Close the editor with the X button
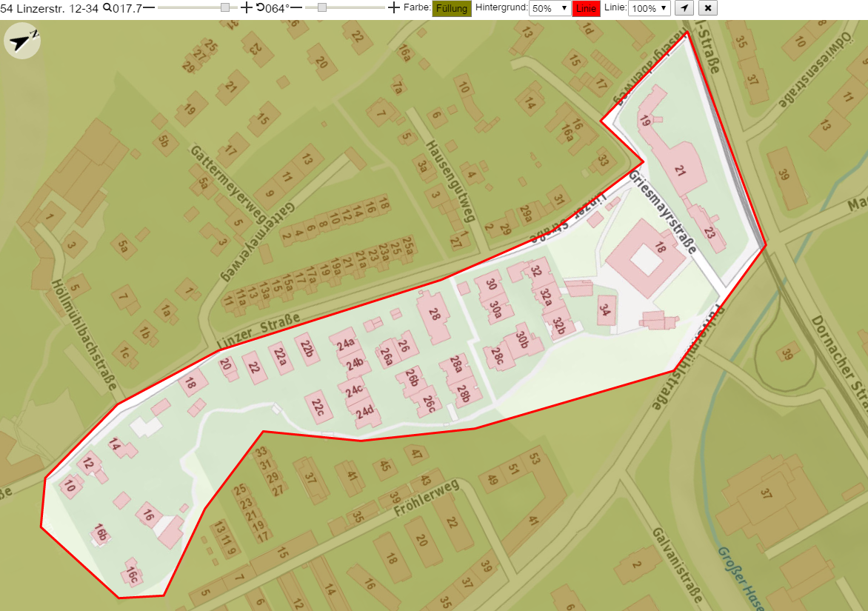Screen dimensions: 868x611 click(x=708, y=7)
